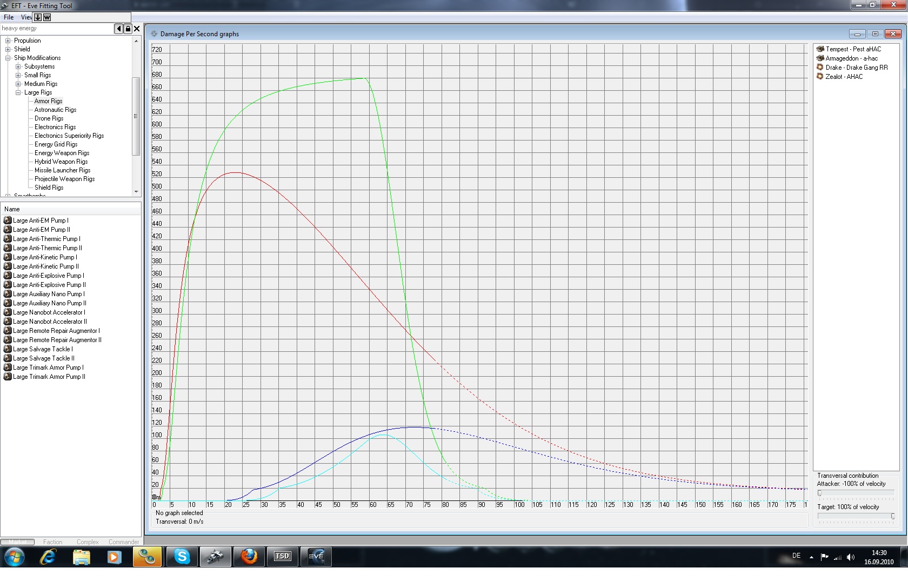This screenshot has height=588, width=908.
Task: Switch to the Market tab
Action: [x=18, y=542]
